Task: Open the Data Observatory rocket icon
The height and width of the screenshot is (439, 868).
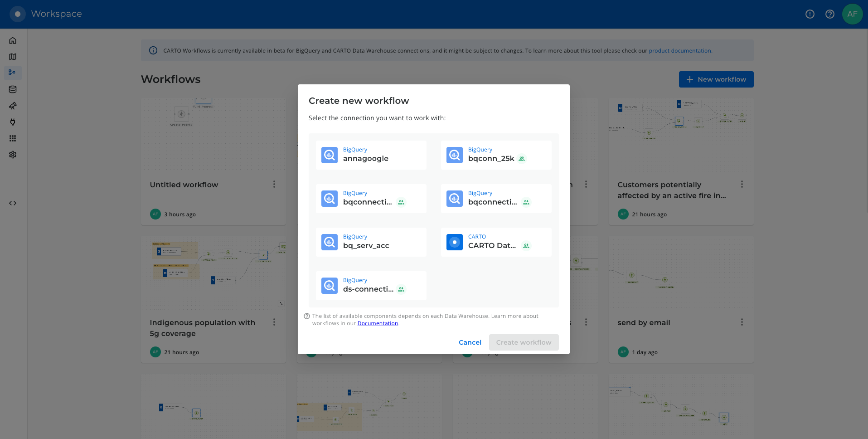Action: point(13,106)
